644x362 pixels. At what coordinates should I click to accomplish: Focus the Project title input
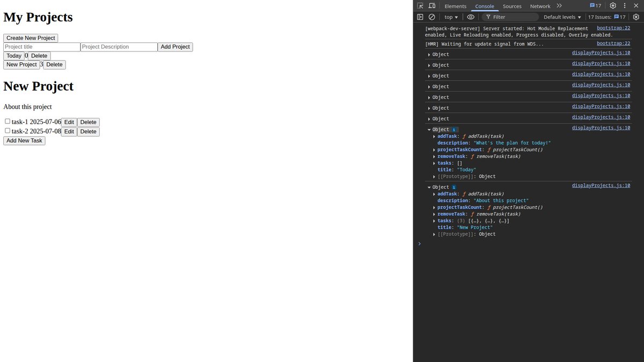[x=42, y=47]
